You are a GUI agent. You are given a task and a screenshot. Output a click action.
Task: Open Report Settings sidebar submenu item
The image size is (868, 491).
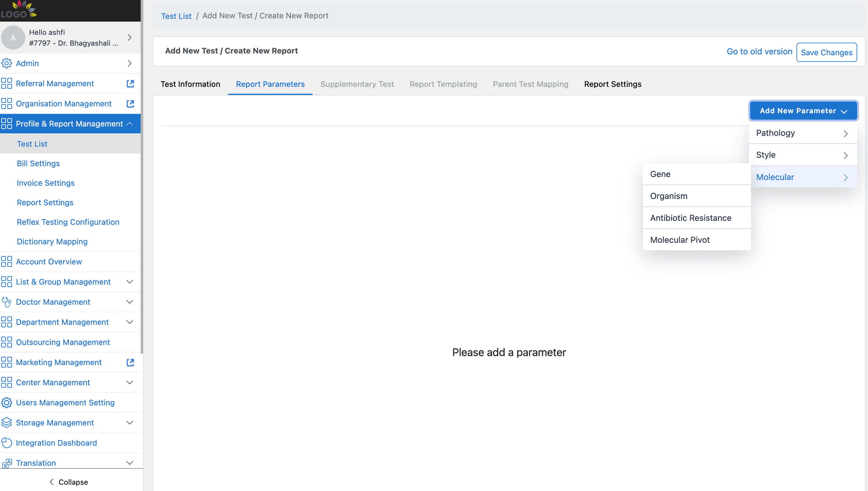click(70, 202)
